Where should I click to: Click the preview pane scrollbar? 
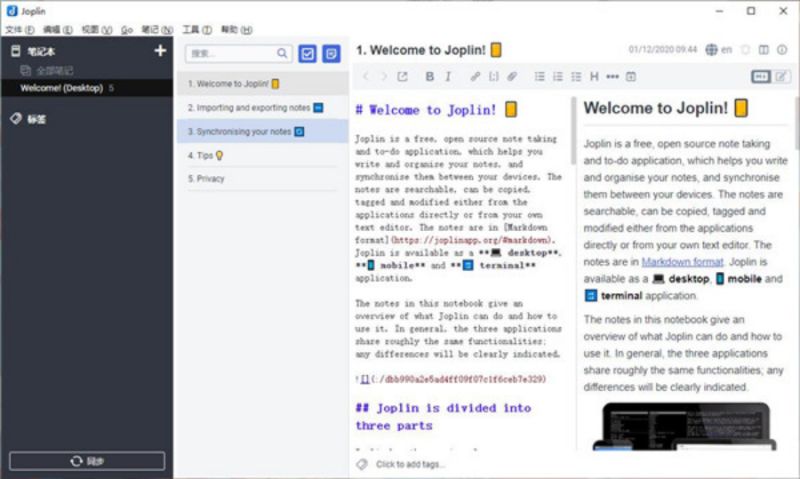pos(797,122)
